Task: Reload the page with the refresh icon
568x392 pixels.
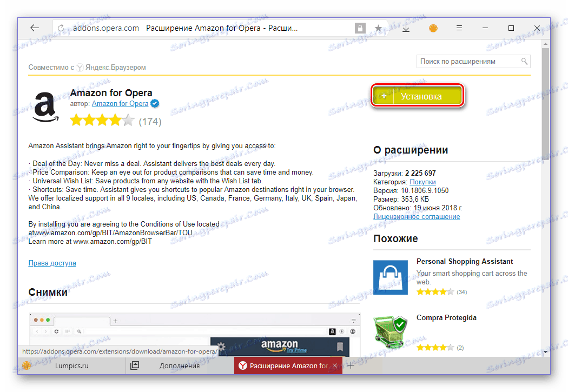Action: (x=61, y=28)
